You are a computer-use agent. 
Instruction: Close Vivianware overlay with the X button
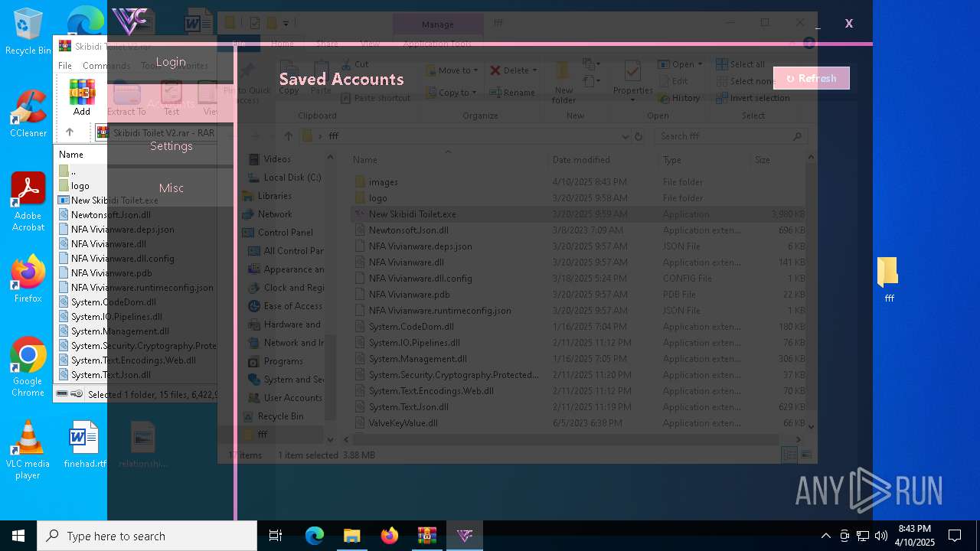point(848,24)
